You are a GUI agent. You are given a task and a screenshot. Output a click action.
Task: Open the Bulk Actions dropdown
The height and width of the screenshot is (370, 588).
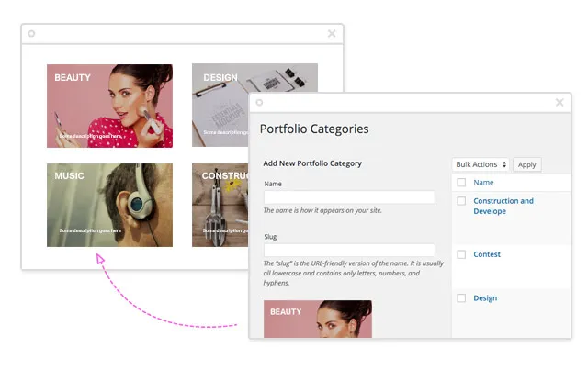(481, 164)
